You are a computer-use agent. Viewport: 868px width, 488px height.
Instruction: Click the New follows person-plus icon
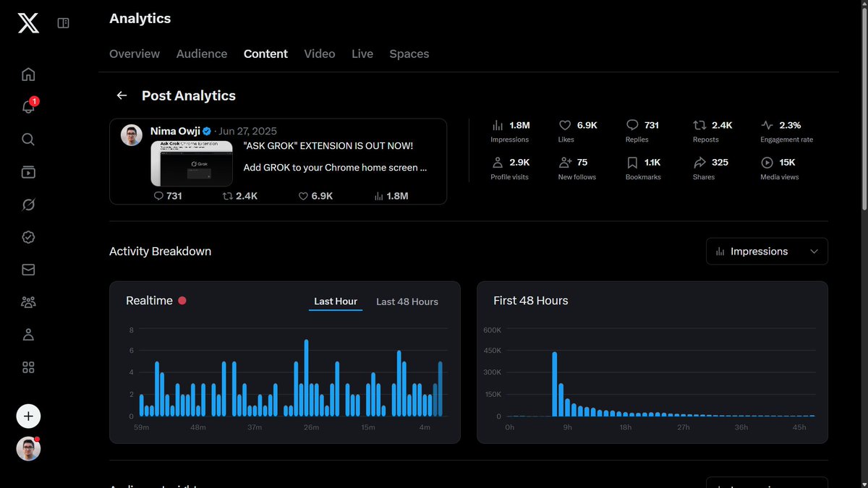click(565, 163)
